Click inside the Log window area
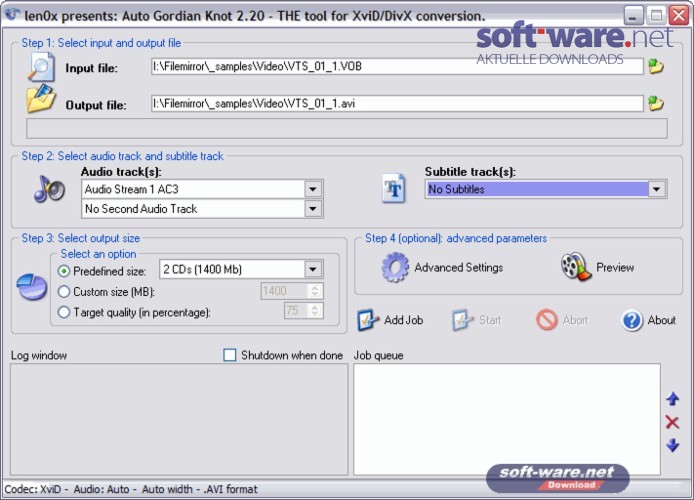Viewport: 694px width, 500px height. 179,419
